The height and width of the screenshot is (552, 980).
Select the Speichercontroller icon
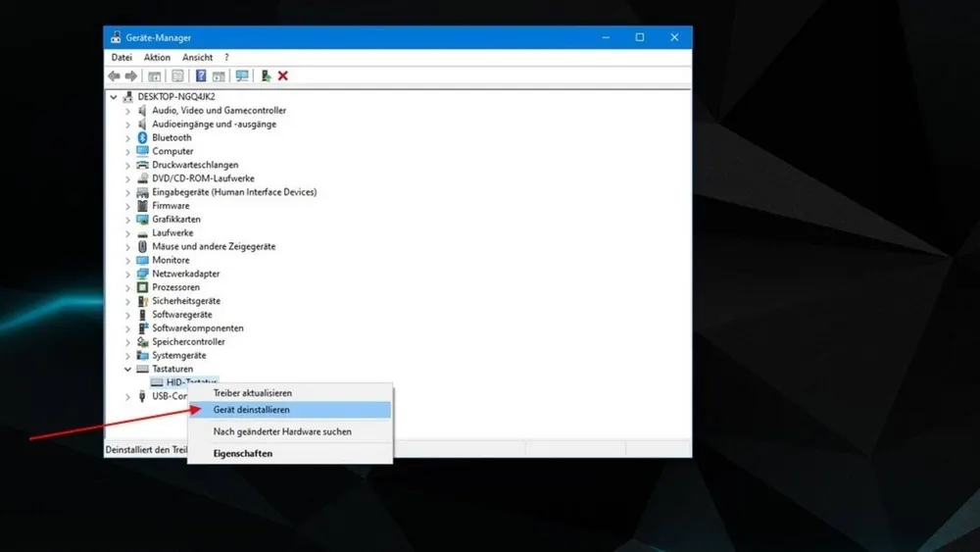(x=142, y=342)
